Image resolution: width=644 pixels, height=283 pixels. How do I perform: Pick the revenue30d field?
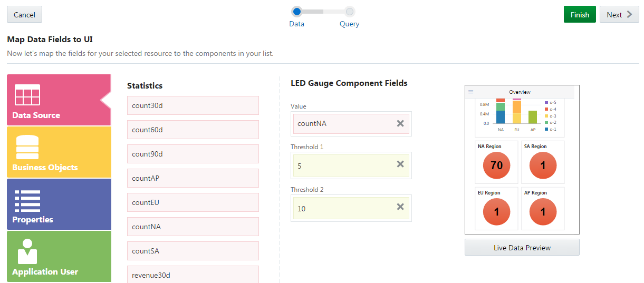point(193,274)
